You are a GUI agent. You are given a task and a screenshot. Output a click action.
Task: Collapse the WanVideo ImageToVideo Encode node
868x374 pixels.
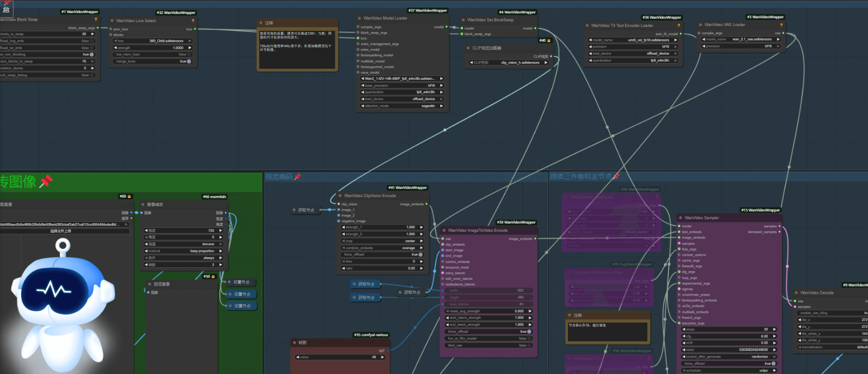pos(444,230)
